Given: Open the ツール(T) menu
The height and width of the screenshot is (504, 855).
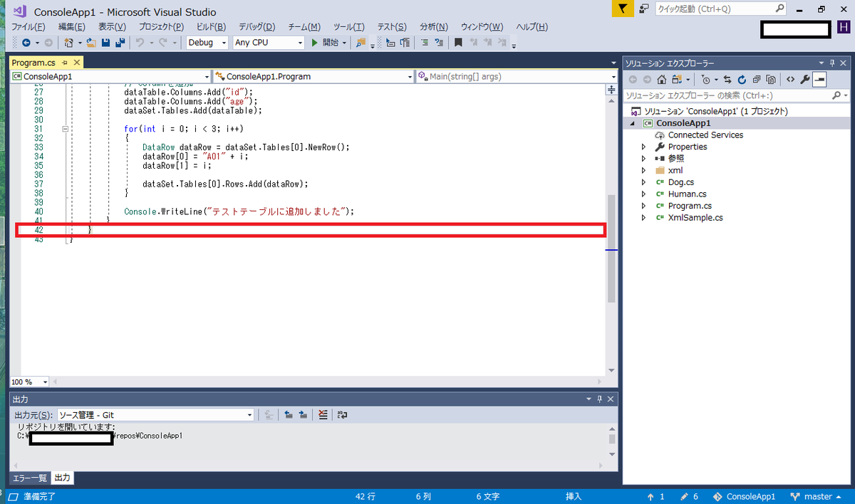Looking at the screenshot, I should click(x=349, y=26).
